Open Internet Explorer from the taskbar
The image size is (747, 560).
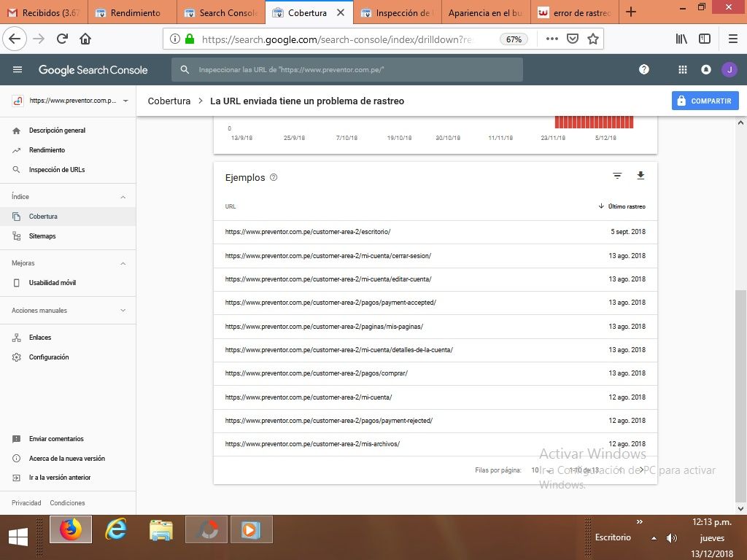(x=116, y=529)
